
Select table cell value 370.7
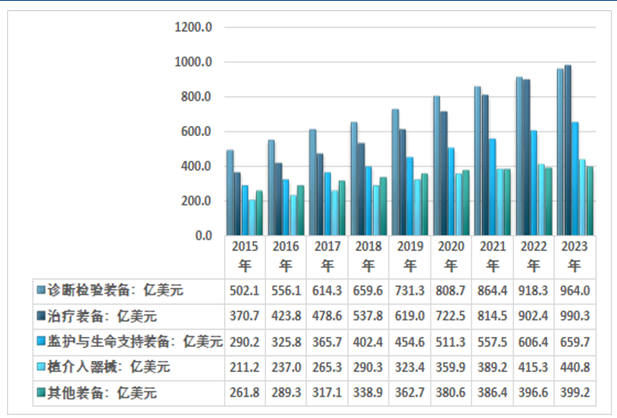(x=245, y=316)
